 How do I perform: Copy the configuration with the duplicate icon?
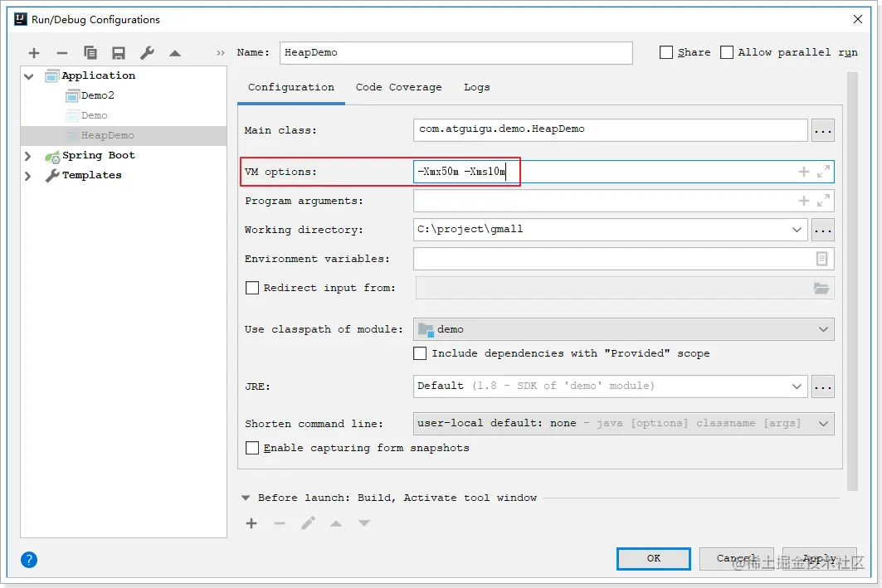pyautogui.click(x=90, y=53)
